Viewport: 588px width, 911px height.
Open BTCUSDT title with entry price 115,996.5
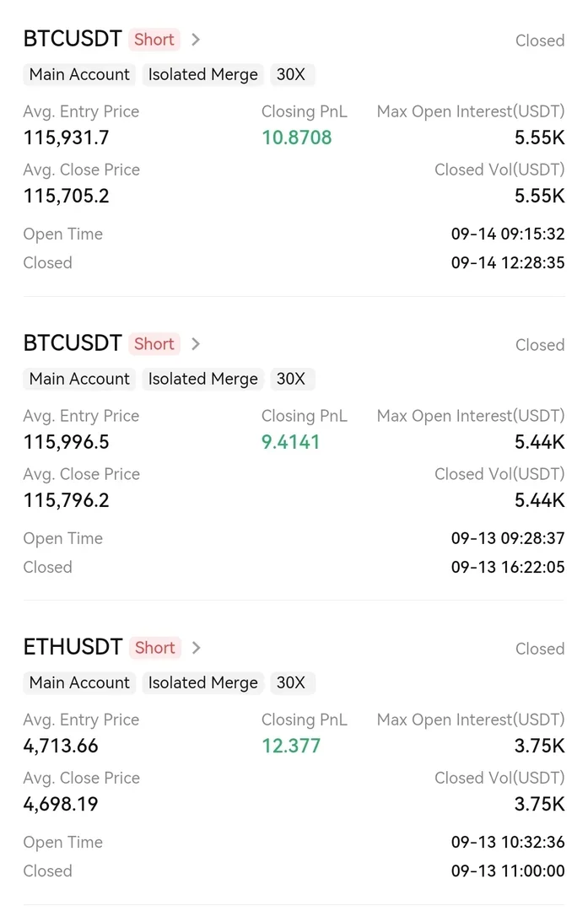[73, 344]
